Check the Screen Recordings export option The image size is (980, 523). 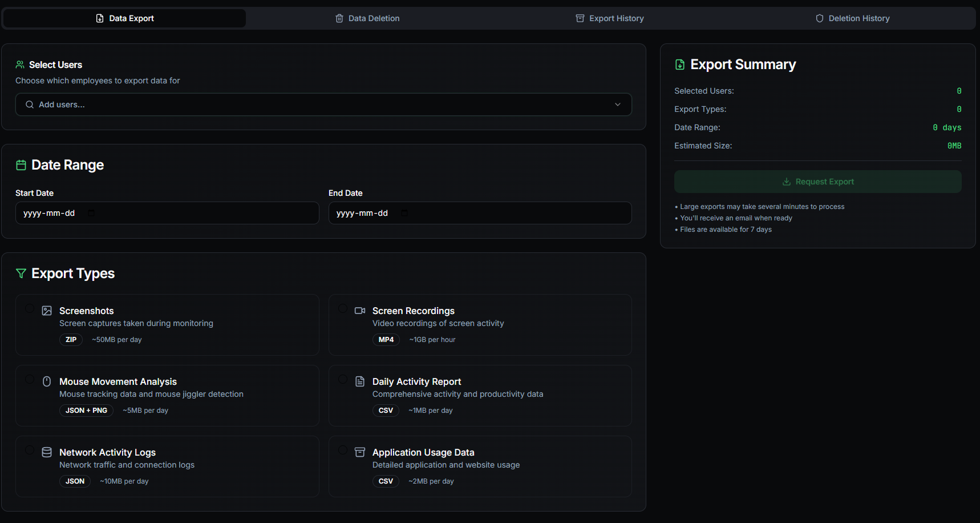pyautogui.click(x=343, y=308)
